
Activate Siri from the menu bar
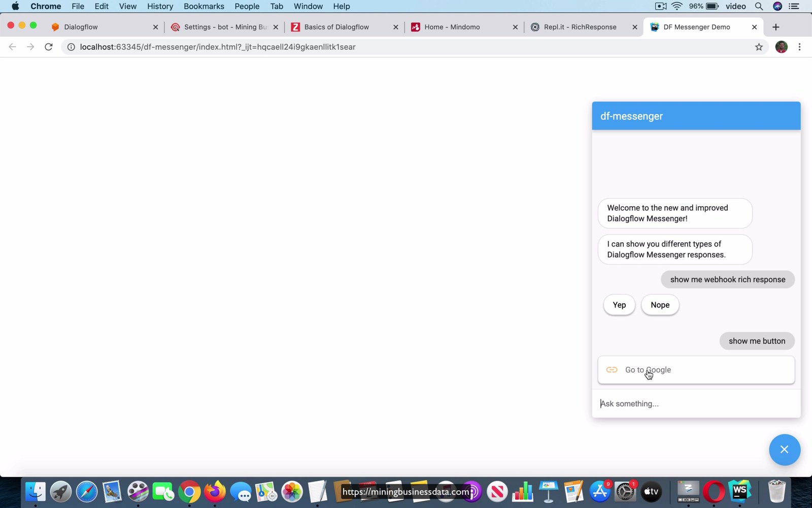(x=777, y=6)
